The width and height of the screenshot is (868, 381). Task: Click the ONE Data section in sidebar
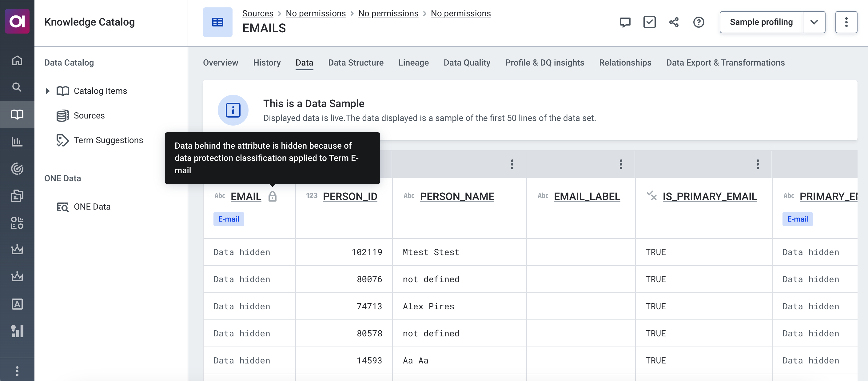point(62,178)
